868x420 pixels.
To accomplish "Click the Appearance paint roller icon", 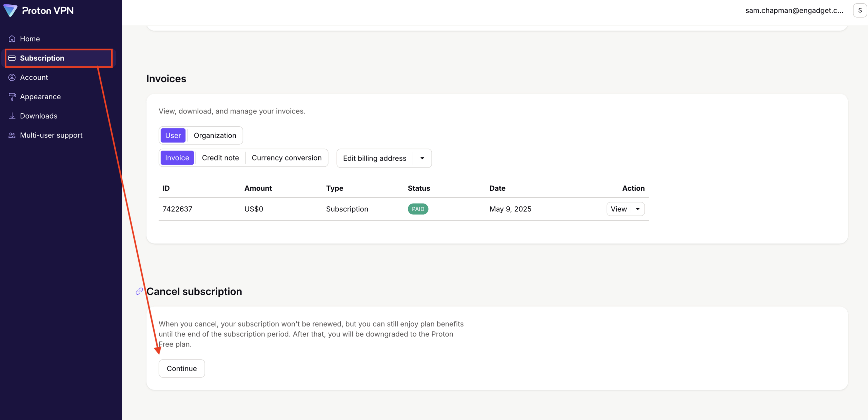I will pyautogui.click(x=12, y=97).
